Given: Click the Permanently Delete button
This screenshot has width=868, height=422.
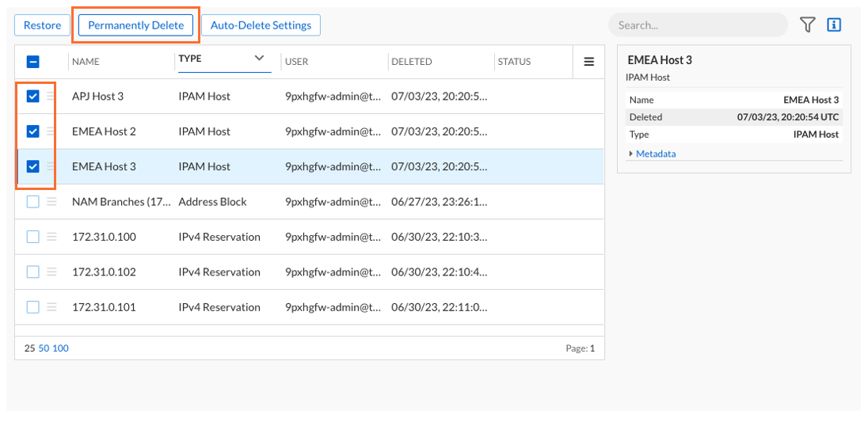Looking at the screenshot, I should click(x=135, y=25).
